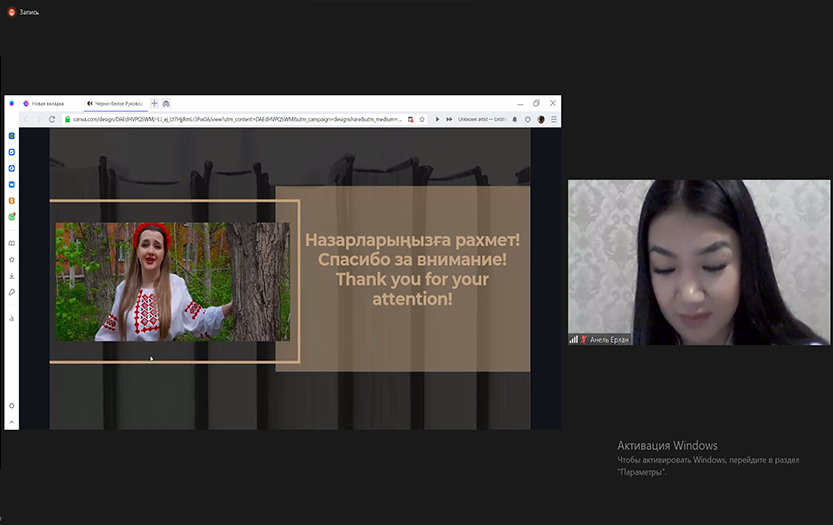Close the shared browser window
This screenshot has height=525, width=833.
[x=552, y=103]
